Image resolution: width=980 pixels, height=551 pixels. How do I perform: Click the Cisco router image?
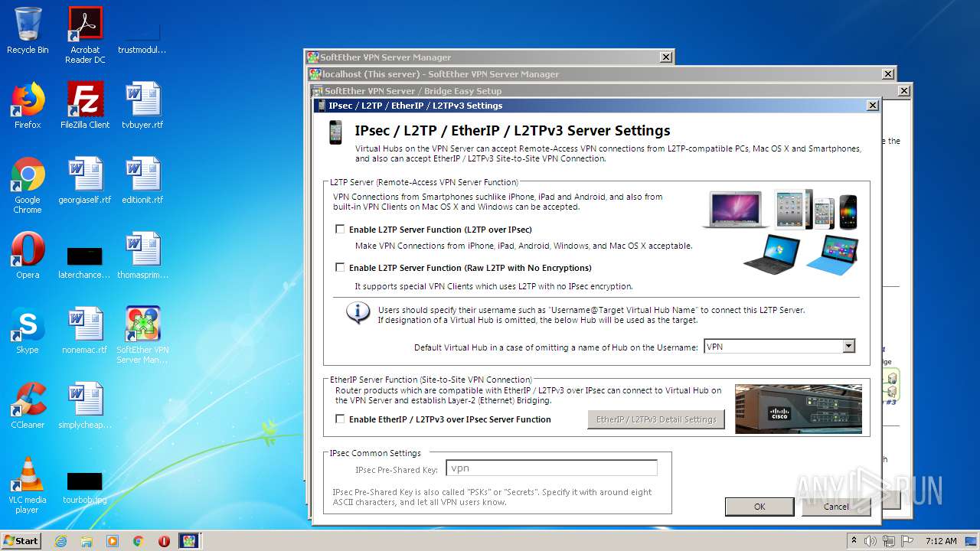coord(799,409)
